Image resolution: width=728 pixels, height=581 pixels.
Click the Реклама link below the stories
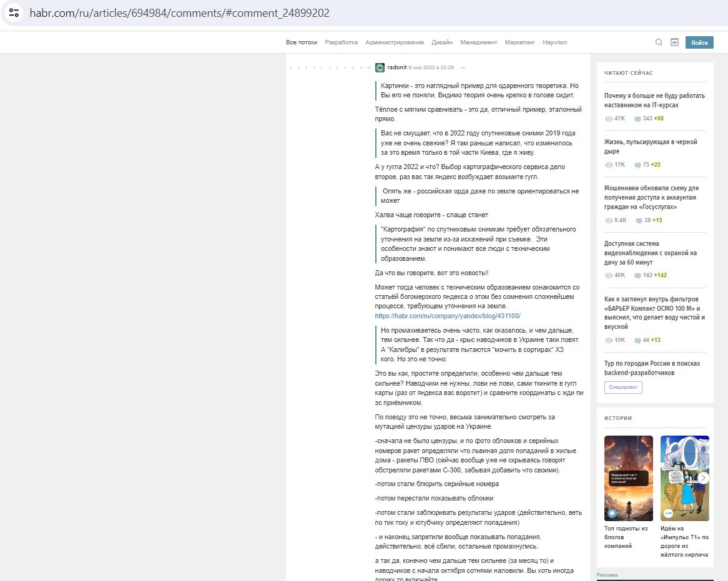(607, 575)
